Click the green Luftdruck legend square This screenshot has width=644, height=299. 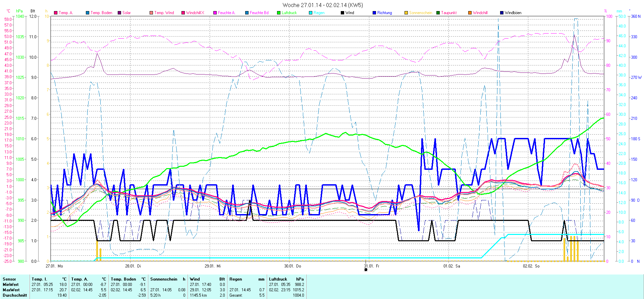(279, 13)
